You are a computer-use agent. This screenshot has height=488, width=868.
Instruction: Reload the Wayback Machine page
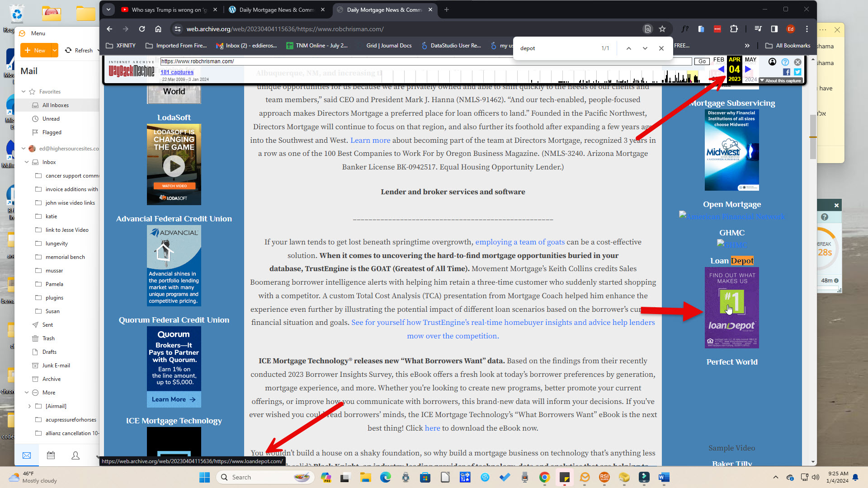142,29
